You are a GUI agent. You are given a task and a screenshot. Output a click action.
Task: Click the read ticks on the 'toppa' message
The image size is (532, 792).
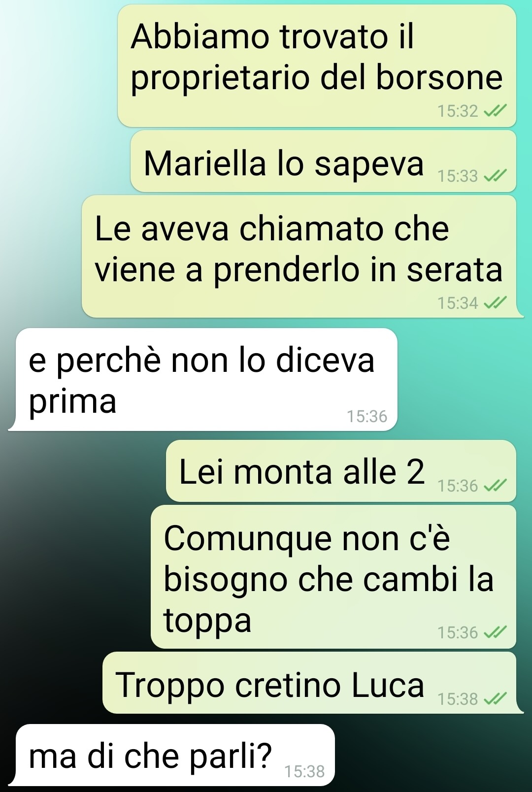click(x=495, y=632)
